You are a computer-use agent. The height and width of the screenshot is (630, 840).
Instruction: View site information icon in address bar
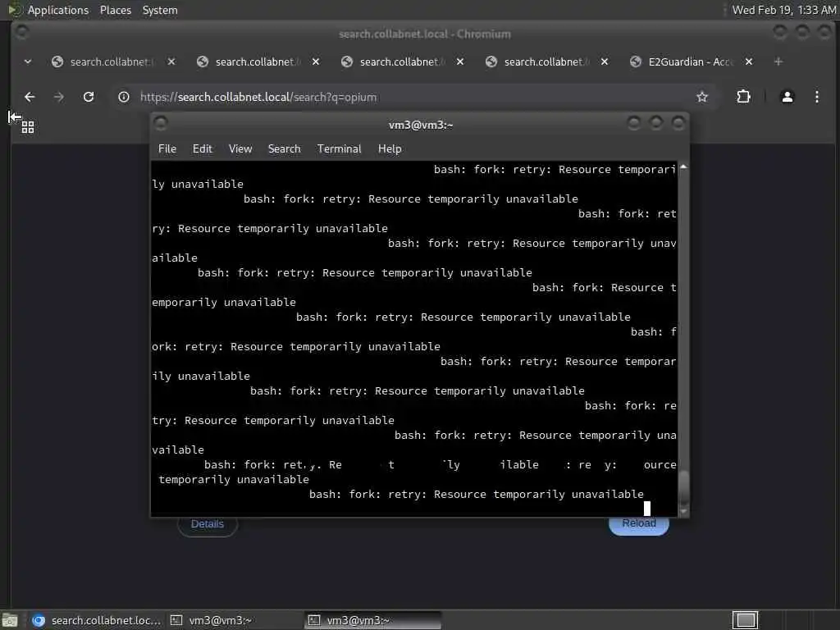tap(124, 97)
